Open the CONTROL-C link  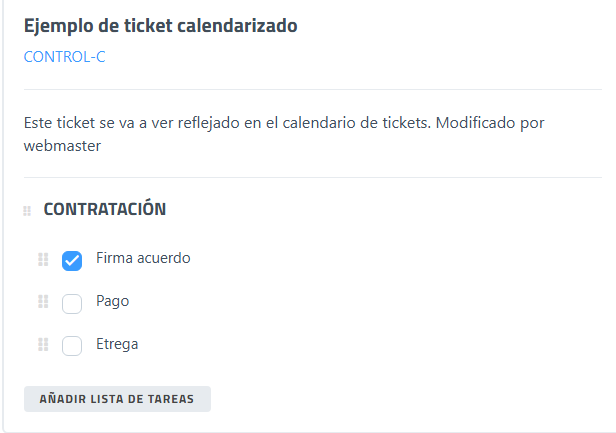[64, 57]
